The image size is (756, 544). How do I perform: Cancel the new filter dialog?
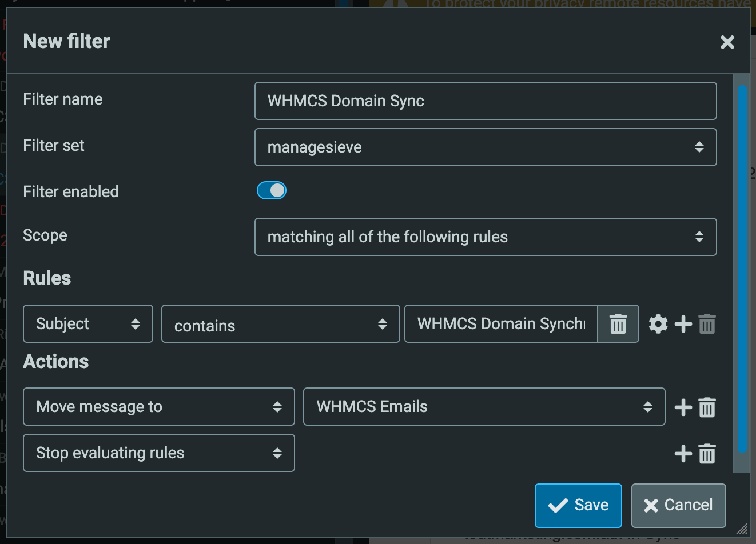tap(678, 505)
